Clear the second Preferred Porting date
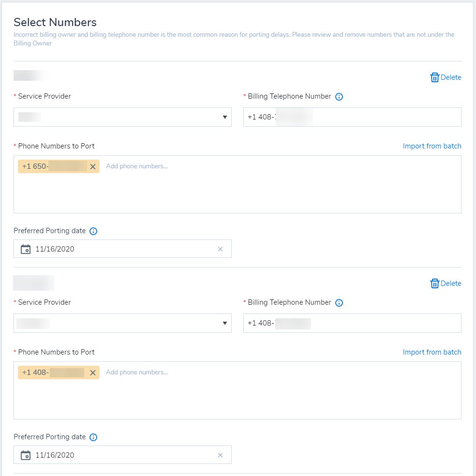 coord(220,455)
